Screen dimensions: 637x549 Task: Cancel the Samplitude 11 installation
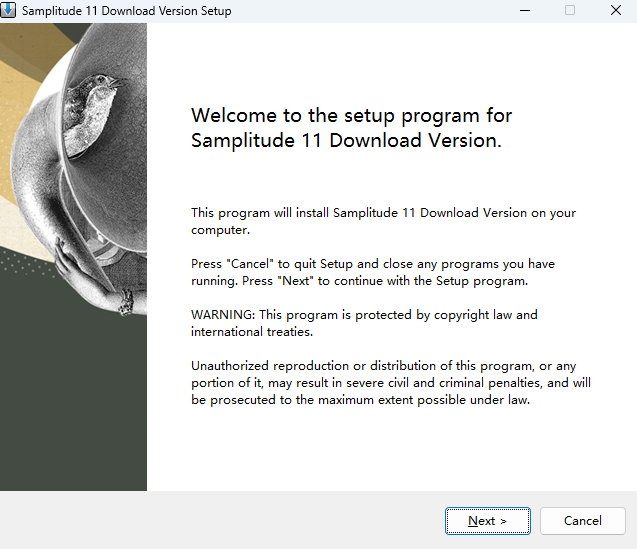(x=583, y=521)
